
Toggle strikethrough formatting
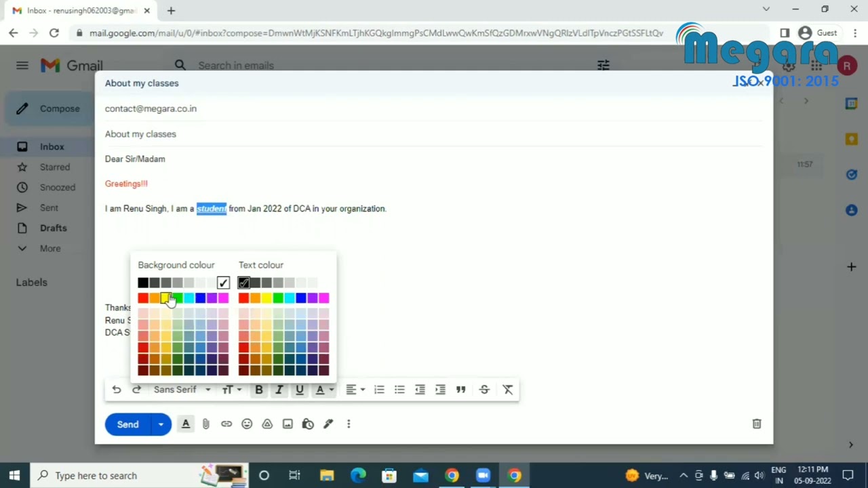tap(484, 390)
